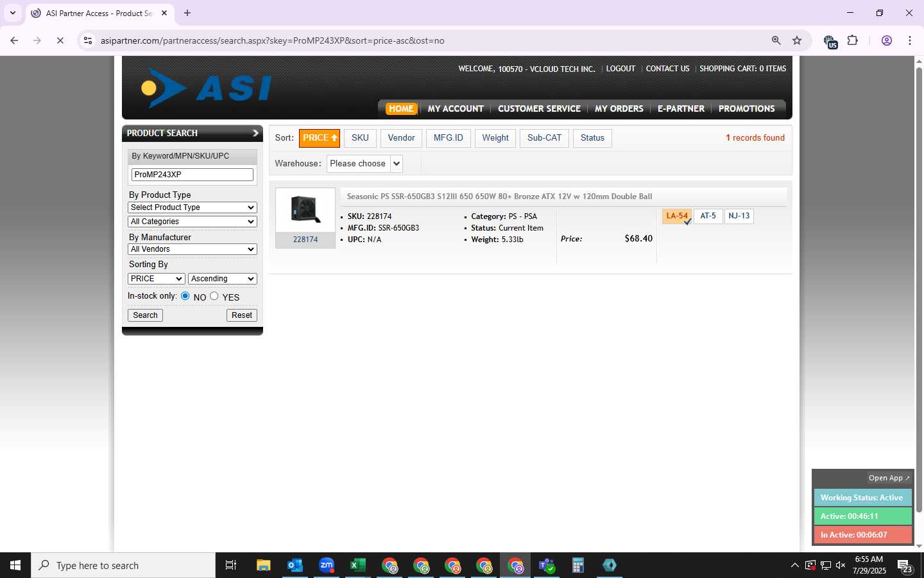This screenshot has height=578, width=924.
Task: View site information icon in address bar
Action: (x=88, y=40)
